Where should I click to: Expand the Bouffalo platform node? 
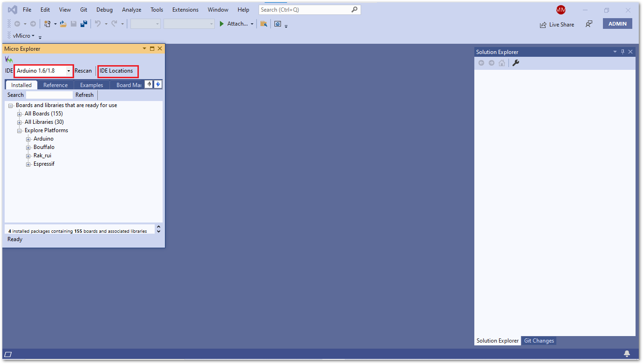coord(28,148)
